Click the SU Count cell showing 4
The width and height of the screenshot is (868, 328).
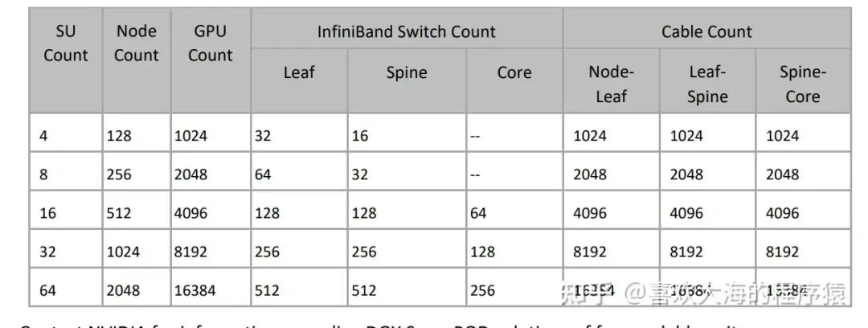click(x=43, y=136)
